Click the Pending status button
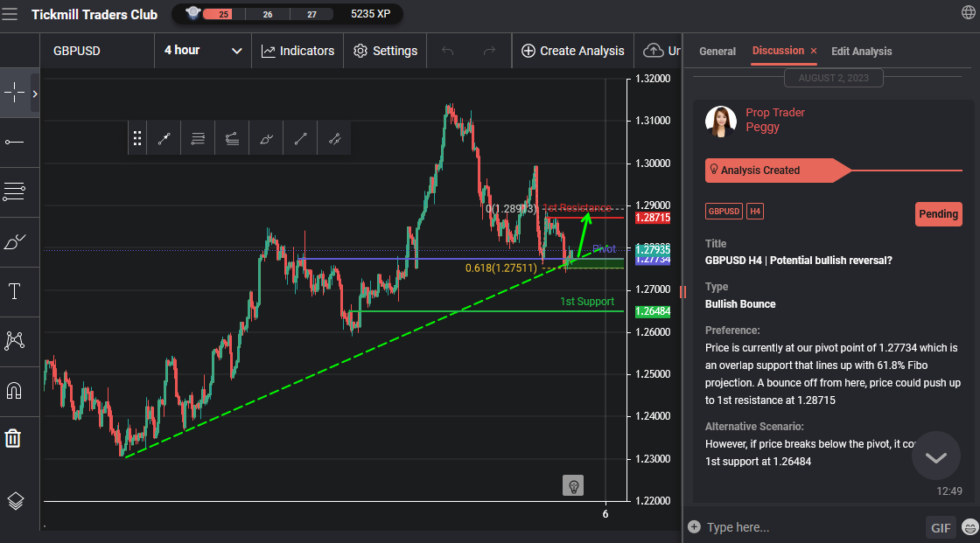The height and width of the screenshot is (543, 980). (x=938, y=213)
